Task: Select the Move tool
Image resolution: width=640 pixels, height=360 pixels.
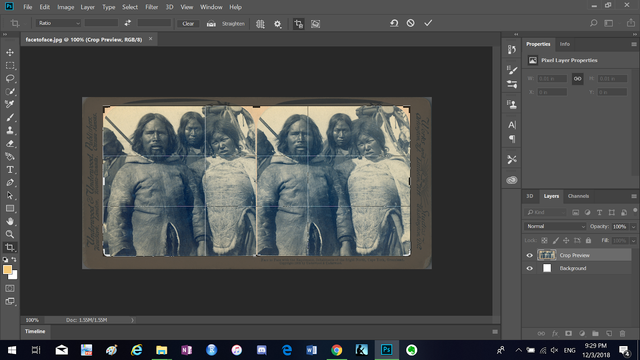Action: point(10,52)
